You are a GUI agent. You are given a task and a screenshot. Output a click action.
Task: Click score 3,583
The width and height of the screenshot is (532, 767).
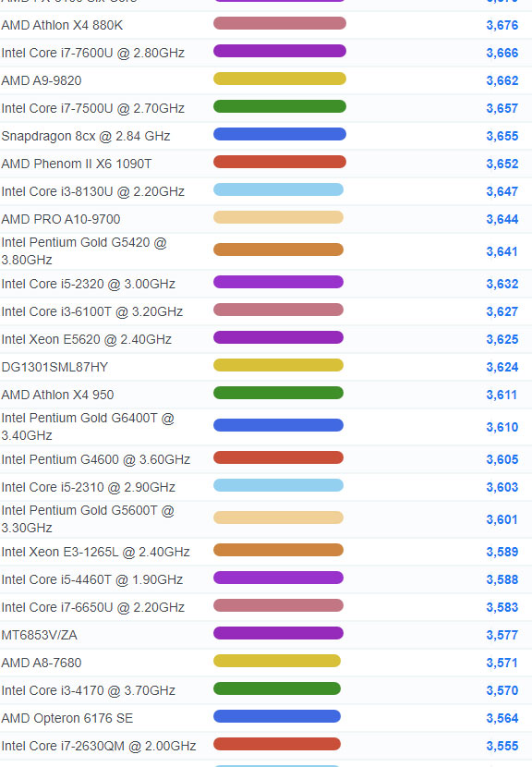pos(502,607)
